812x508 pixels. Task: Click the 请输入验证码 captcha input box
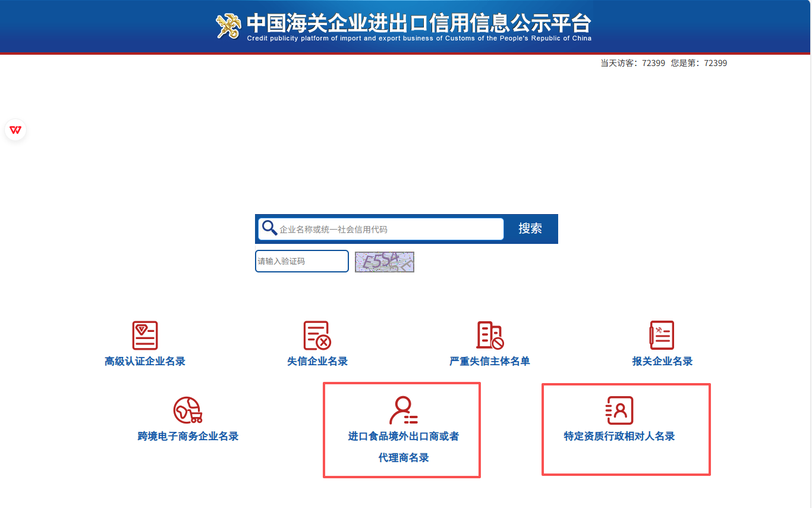301,261
